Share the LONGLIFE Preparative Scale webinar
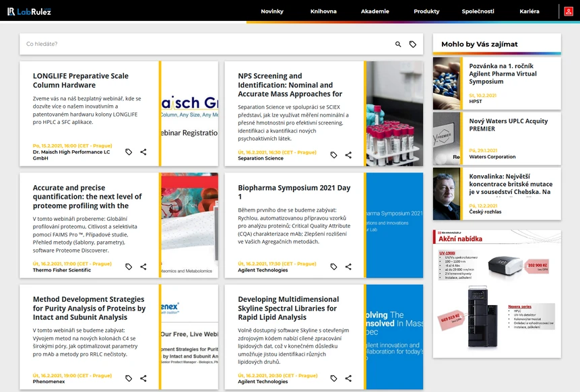580x392 pixels. [x=143, y=152]
